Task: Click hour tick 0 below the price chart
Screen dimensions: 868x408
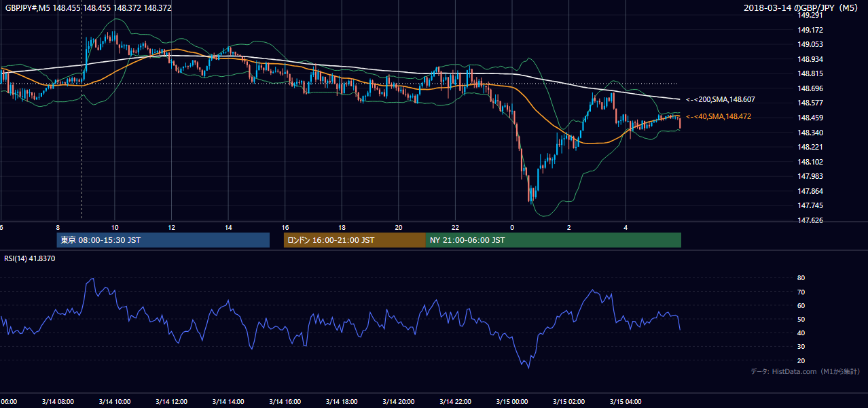Action: pos(512,228)
